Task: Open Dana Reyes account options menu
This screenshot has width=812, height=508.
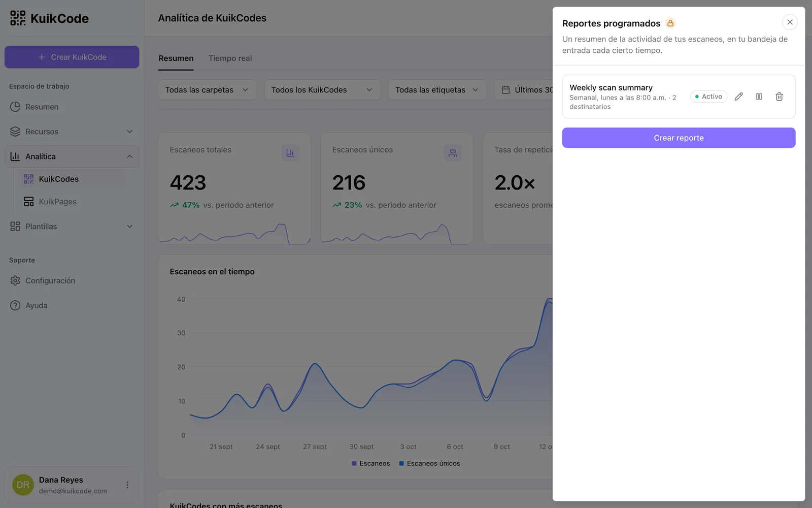Action: (x=127, y=485)
